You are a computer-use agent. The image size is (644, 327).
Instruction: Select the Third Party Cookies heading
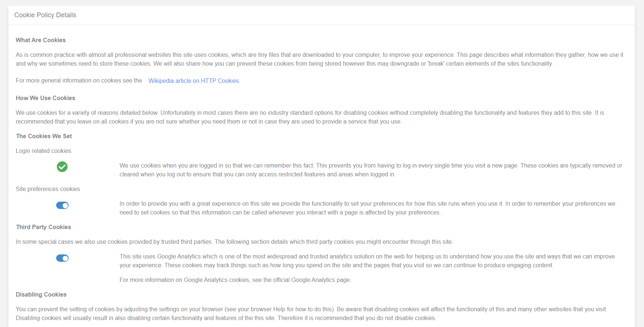[x=44, y=227]
